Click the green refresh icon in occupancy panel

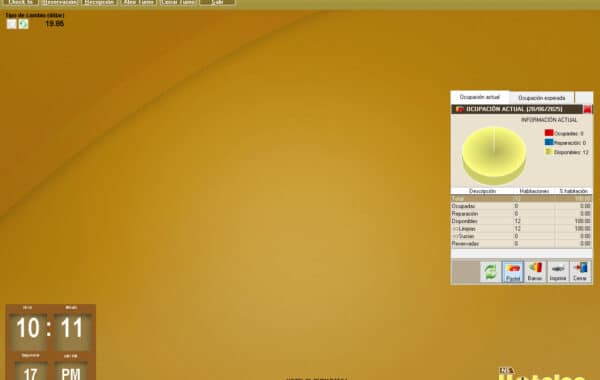490,272
